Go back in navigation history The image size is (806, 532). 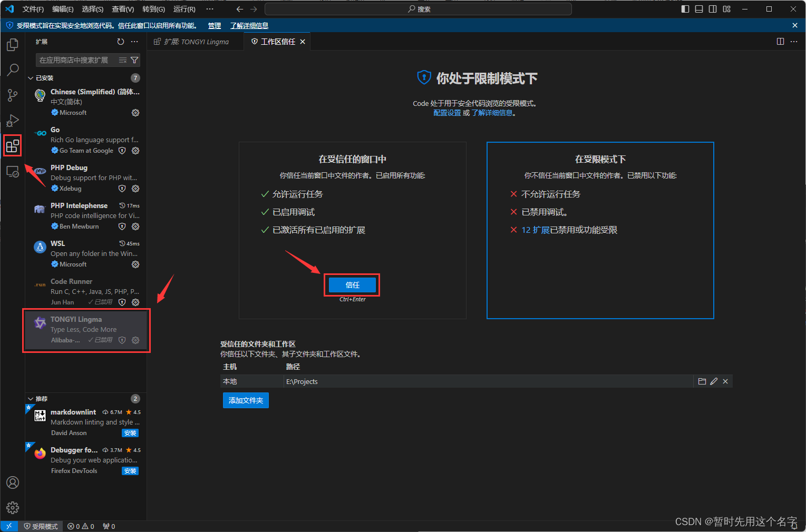tap(240, 9)
